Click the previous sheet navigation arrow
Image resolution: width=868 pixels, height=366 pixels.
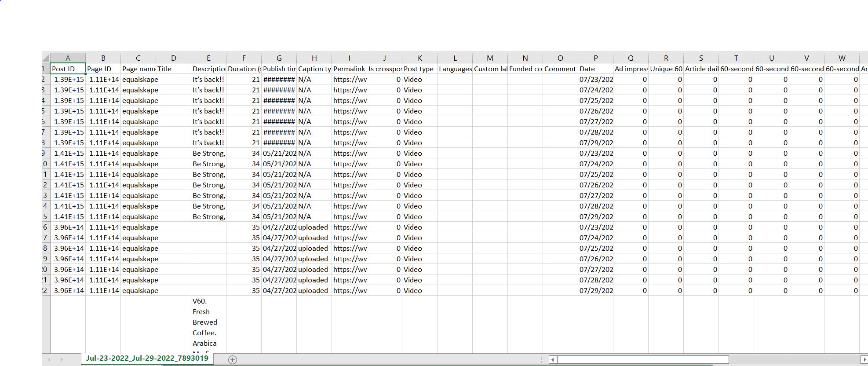[49, 359]
